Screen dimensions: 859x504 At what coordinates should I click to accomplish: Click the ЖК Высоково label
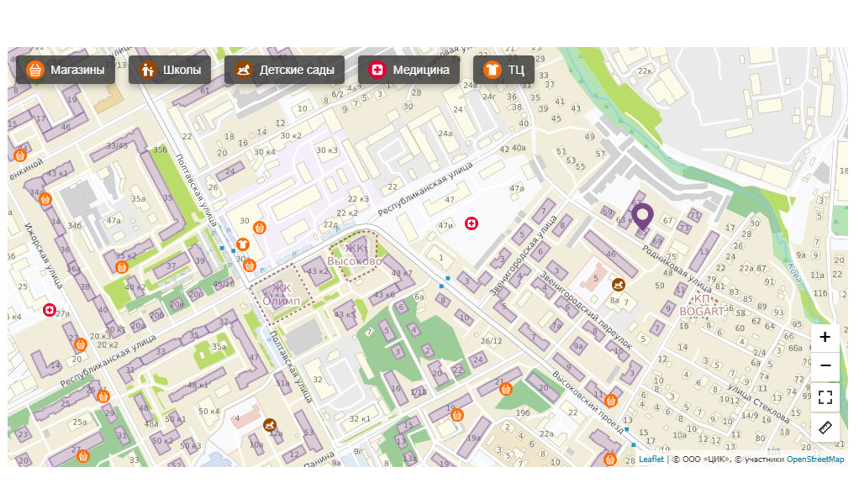click(355, 255)
